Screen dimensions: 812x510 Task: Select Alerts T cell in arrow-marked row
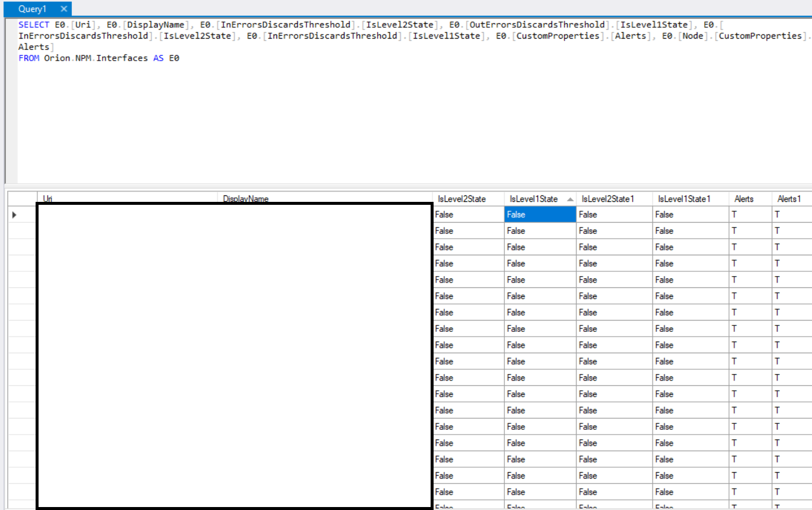tap(750, 214)
